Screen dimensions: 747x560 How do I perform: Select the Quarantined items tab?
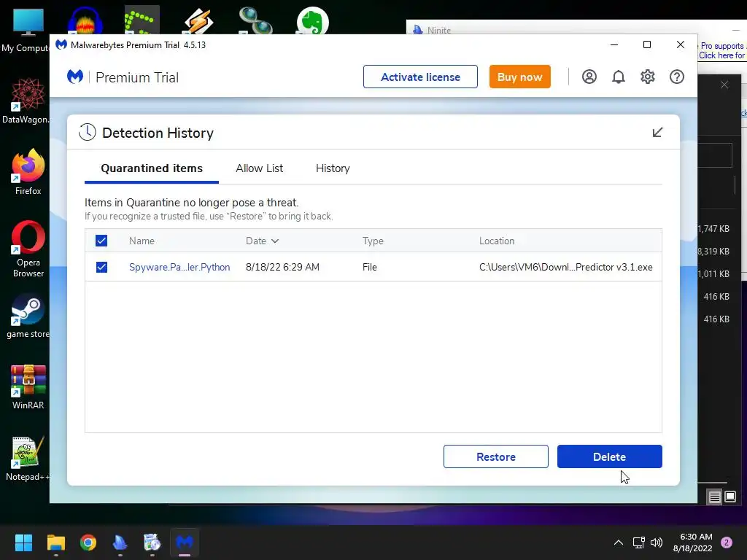[152, 168]
